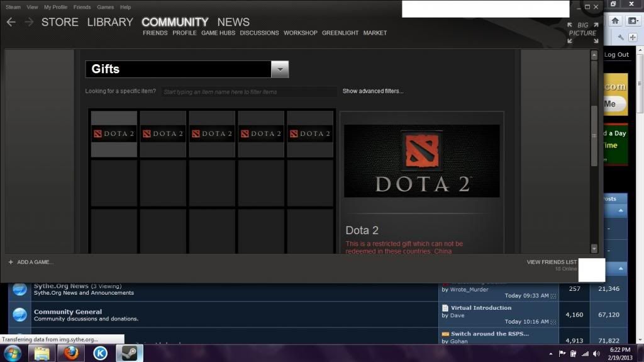
Task: Click the scroll-down arrow of inventory scrollbar
Action: pyautogui.click(x=594, y=249)
